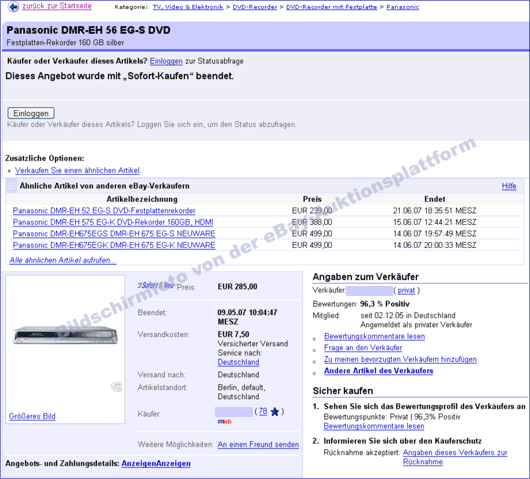The image size is (530, 479).
Task: Open 'Andere Artikel des Verkäufers'
Action: (379, 371)
